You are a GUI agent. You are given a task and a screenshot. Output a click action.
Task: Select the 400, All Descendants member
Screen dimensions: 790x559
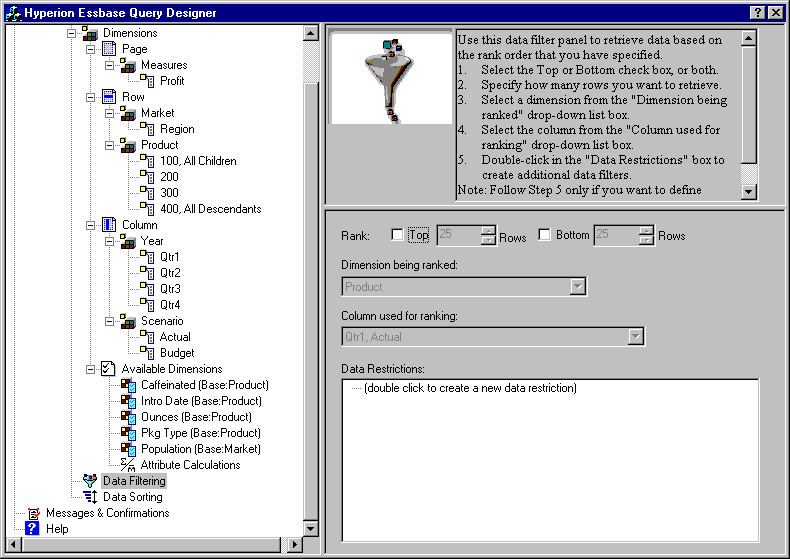pos(211,209)
